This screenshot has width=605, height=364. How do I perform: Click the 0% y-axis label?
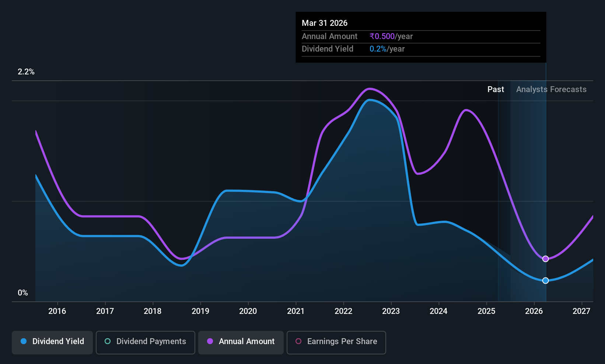tap(23, 293)
